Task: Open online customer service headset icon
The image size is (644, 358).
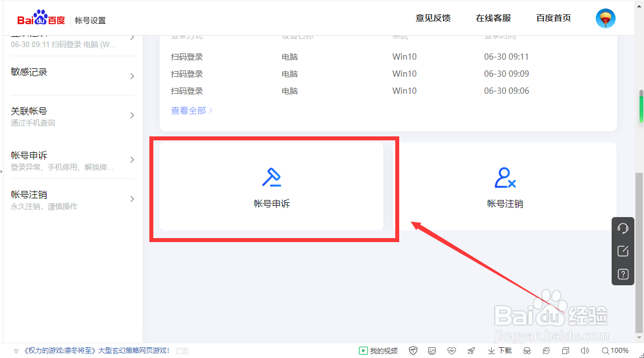Action: [622, 228]
